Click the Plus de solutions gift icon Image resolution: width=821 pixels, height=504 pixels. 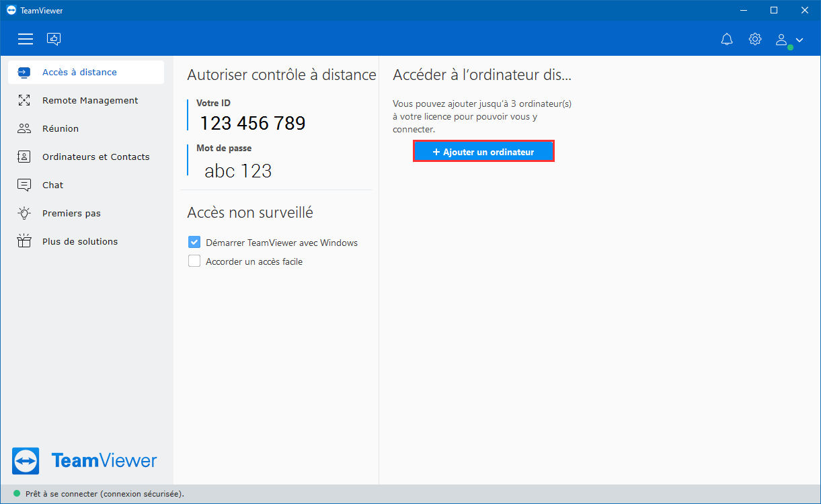(x=24, y=241)
